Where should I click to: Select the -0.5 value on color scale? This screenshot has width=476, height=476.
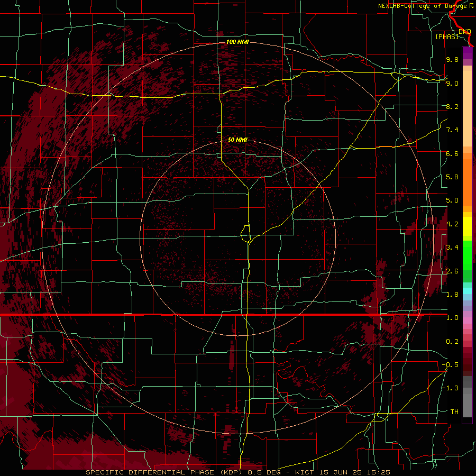coord(450,365)
